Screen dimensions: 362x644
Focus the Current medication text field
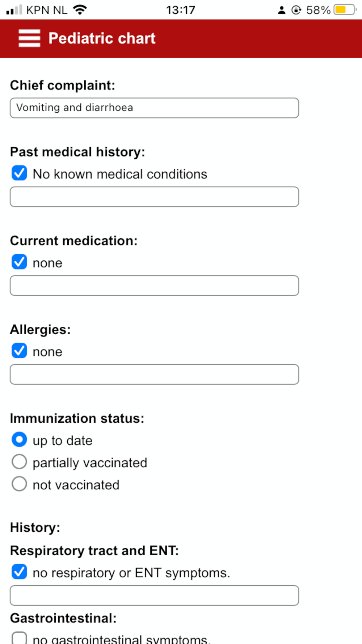[x=154, y=286]
